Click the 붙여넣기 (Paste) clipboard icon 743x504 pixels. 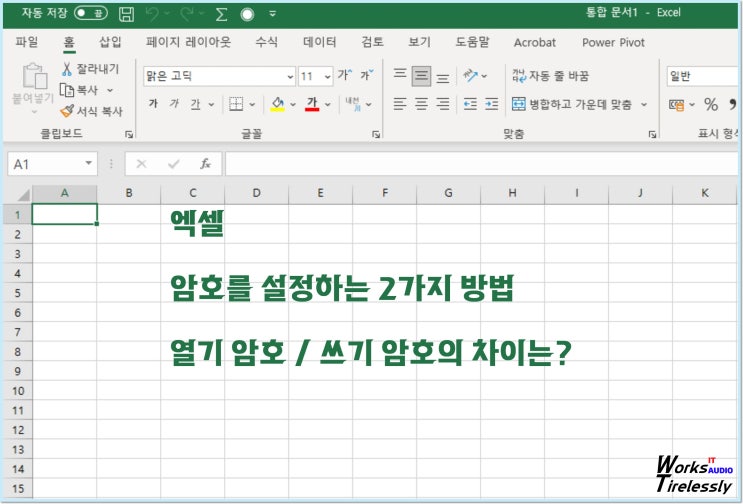pyautogui.click(x=35, y=76)
